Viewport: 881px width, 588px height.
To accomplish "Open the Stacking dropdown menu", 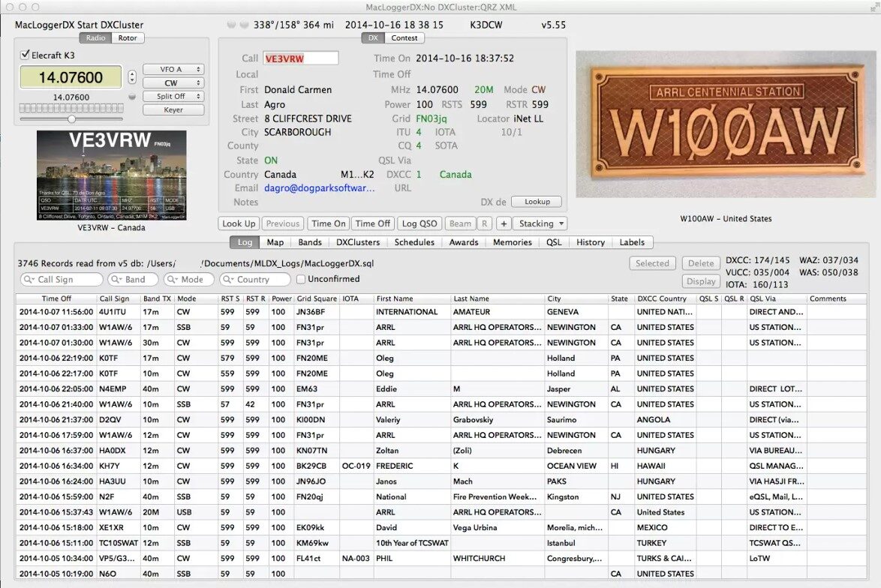I will point(540,223).
